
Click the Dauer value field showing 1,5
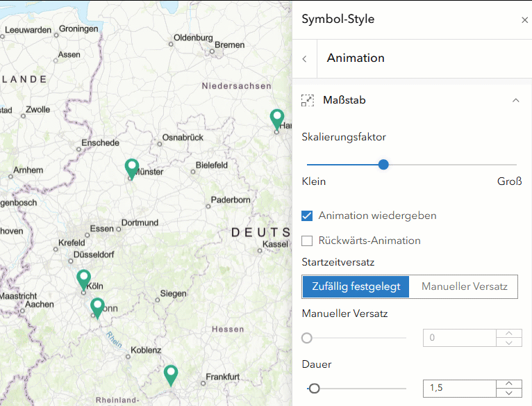459,389
